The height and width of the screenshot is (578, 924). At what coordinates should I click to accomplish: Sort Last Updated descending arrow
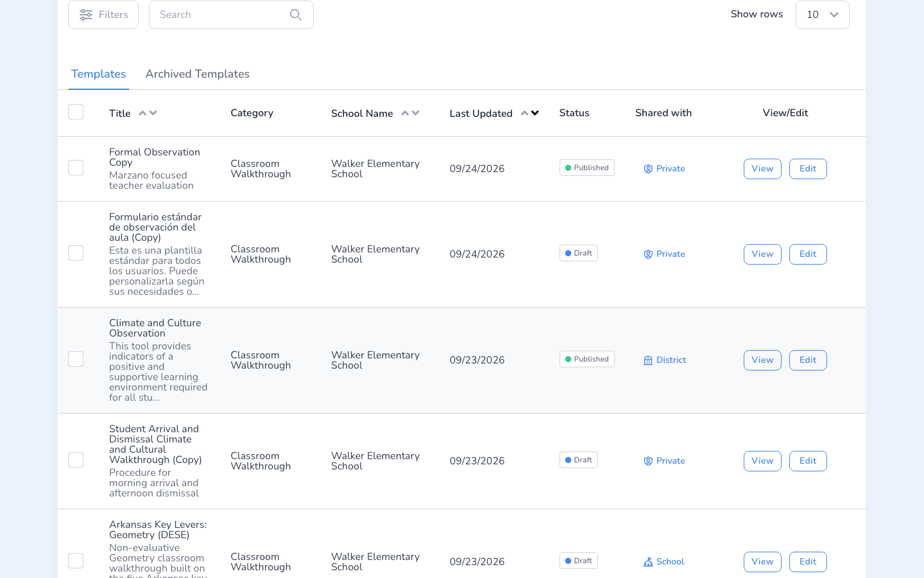(535, 113)
